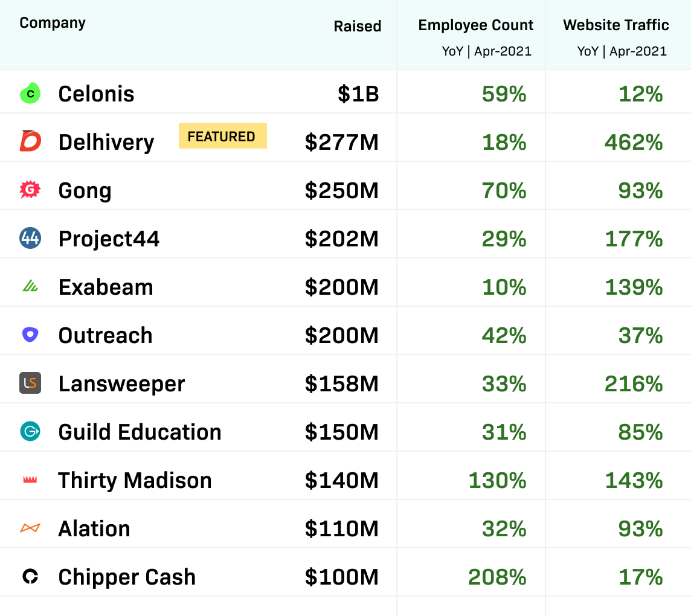Select the $277M raised value
This screenshot has height=616, width=691.
click(341, 143)
